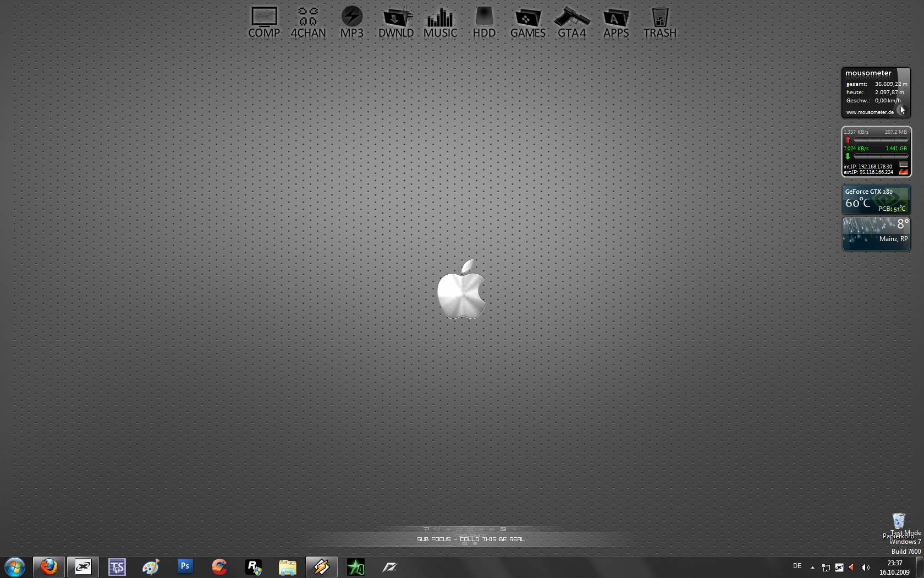Click the previous track arrows in music bar
The height and width of the screenshot is (578, 924).
[x=481, y=529]
